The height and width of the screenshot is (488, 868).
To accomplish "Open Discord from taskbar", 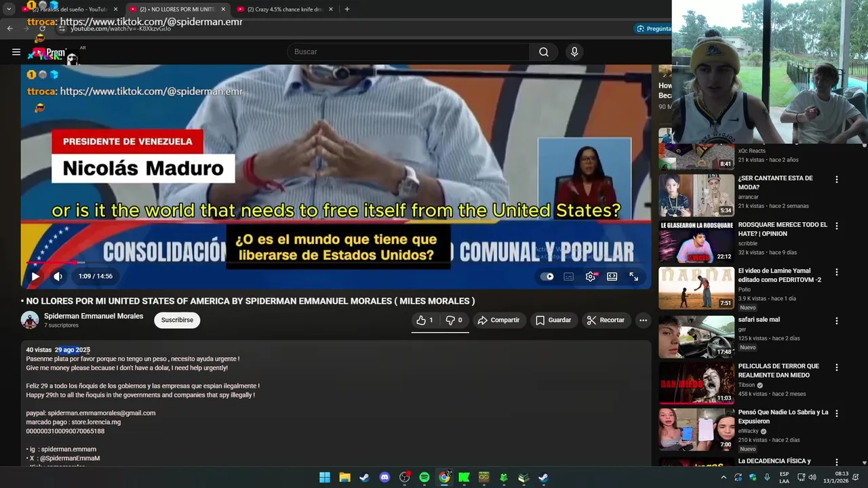I will click(384, 477).
